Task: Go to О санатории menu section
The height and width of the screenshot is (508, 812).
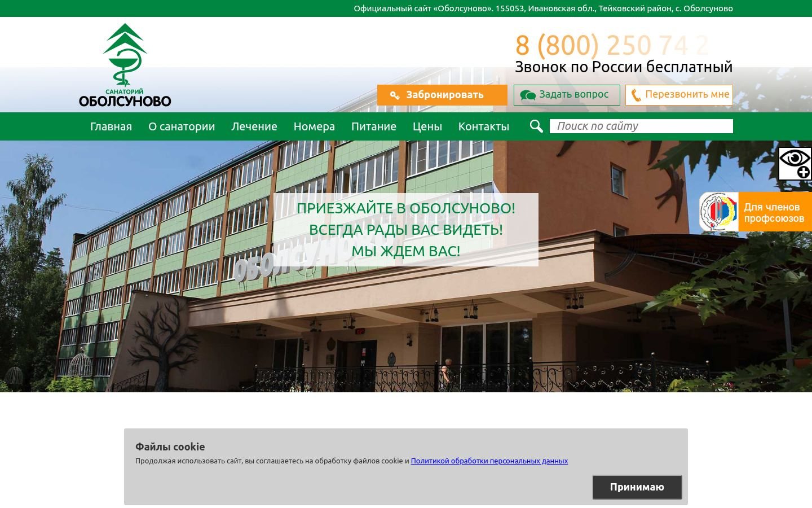Action: click(x=182, y=126)
